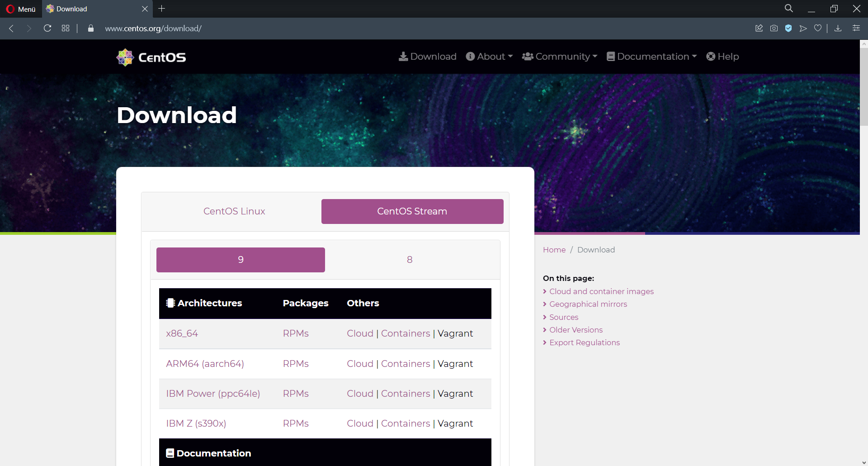Click the page vertical scrollbar thumb
868x466 pixels.
tap(864, 86)
